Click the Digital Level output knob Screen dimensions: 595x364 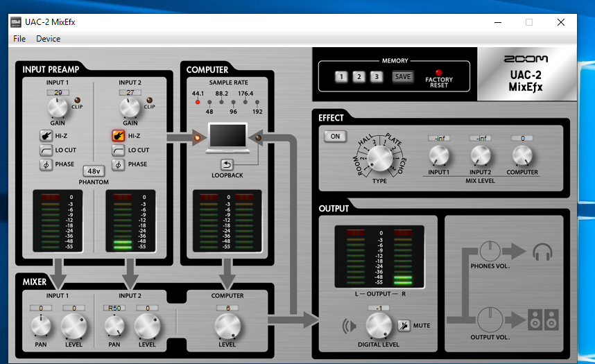click(379, 326)
